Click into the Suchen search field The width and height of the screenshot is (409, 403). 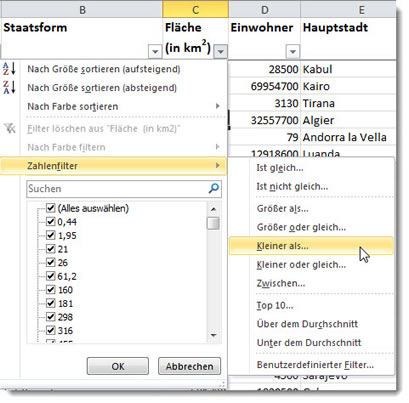click(117, 189)
